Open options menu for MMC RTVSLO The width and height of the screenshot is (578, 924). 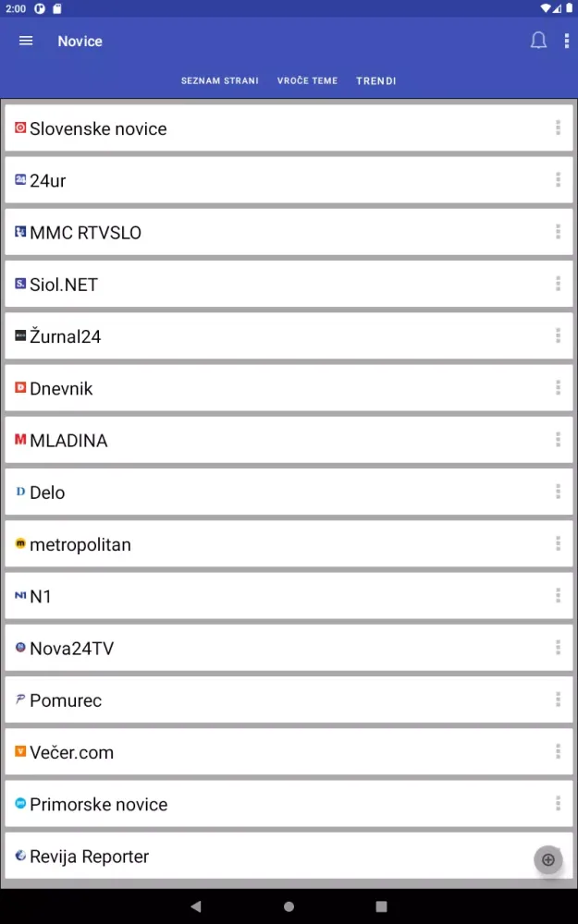(558, 232)
